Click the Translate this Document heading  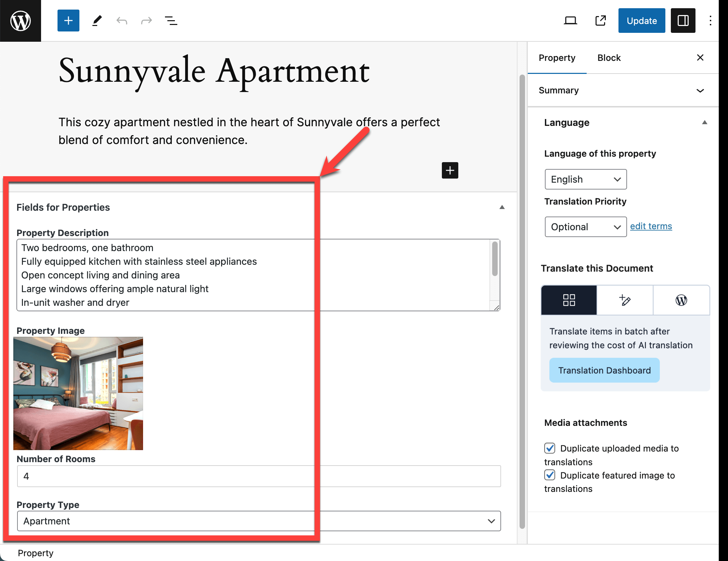pyautogui.click(x=597, y=268)
